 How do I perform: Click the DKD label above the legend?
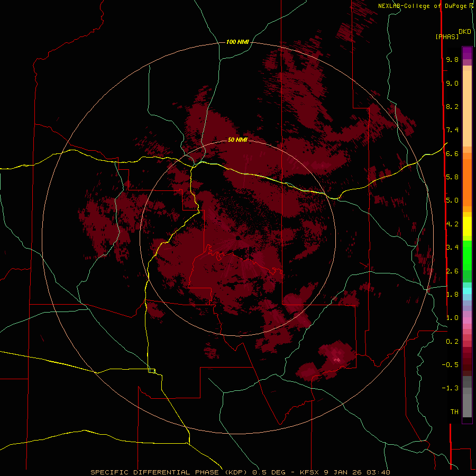pyautogui.click(x=465, y=32)
